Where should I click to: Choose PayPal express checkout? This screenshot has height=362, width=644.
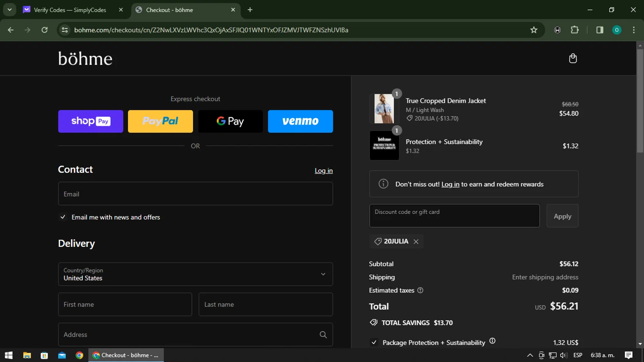(x=161, y=121)
